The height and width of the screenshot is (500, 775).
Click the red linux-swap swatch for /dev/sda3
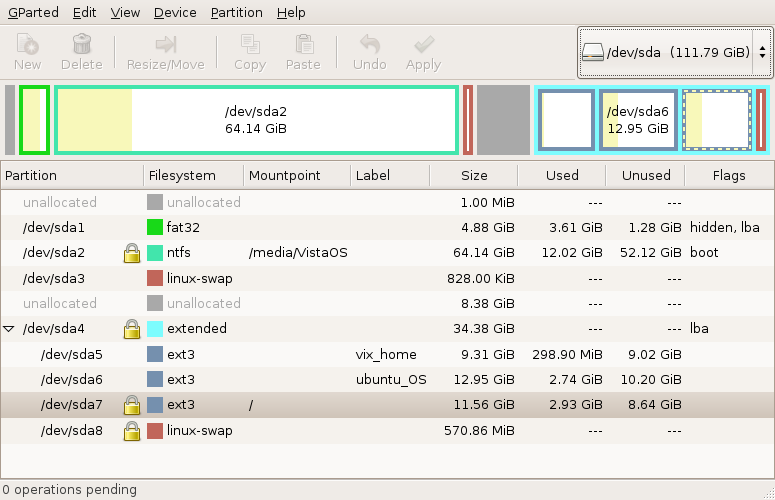(x=155, y=278)
